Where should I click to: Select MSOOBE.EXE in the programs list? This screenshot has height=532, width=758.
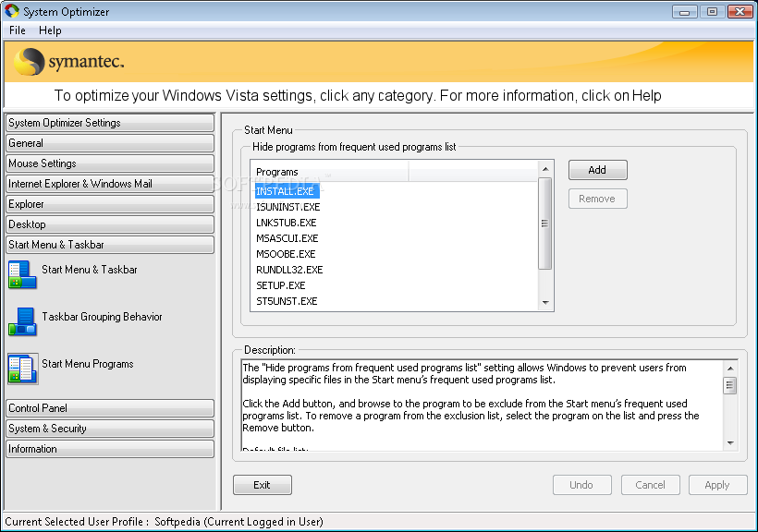click(286, 254)
